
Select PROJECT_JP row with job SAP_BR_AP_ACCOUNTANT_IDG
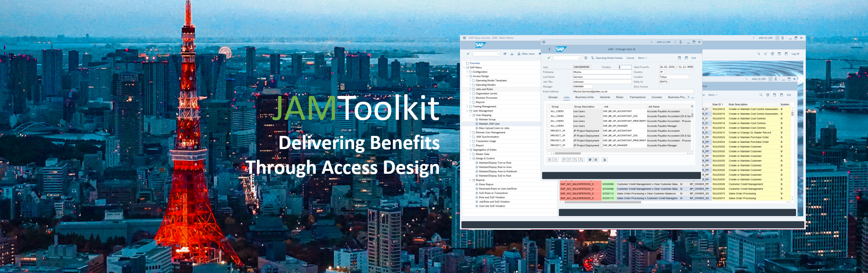tap(548, 135)
